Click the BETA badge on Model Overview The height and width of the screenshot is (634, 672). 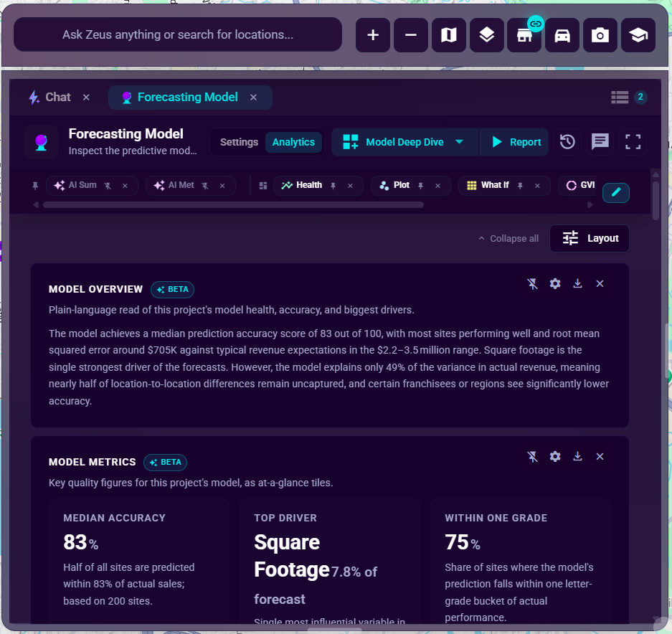[x=172, y=289]
